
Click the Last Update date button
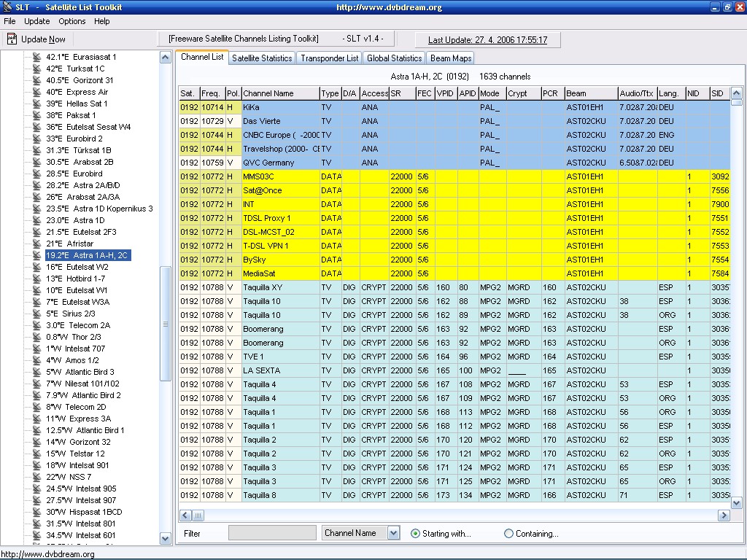487,39
